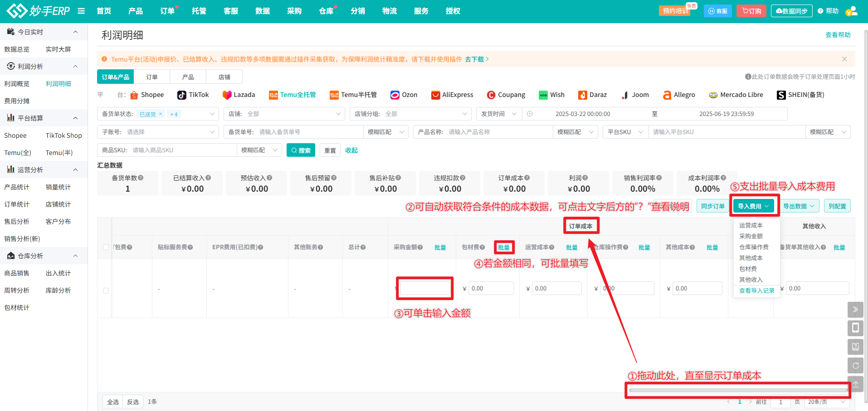The height and width of the screenshot is (411, 868).
Task: Click the mobile phone icon in right sidebar
Action: [x=855, y=328]
